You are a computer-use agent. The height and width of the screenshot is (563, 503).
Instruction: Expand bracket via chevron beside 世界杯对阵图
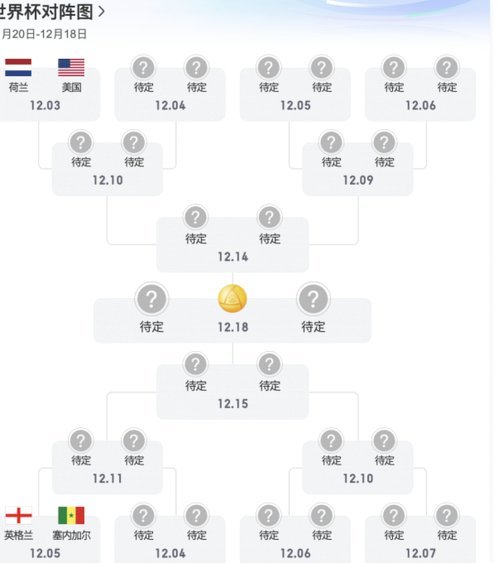[x=101, y=11]
